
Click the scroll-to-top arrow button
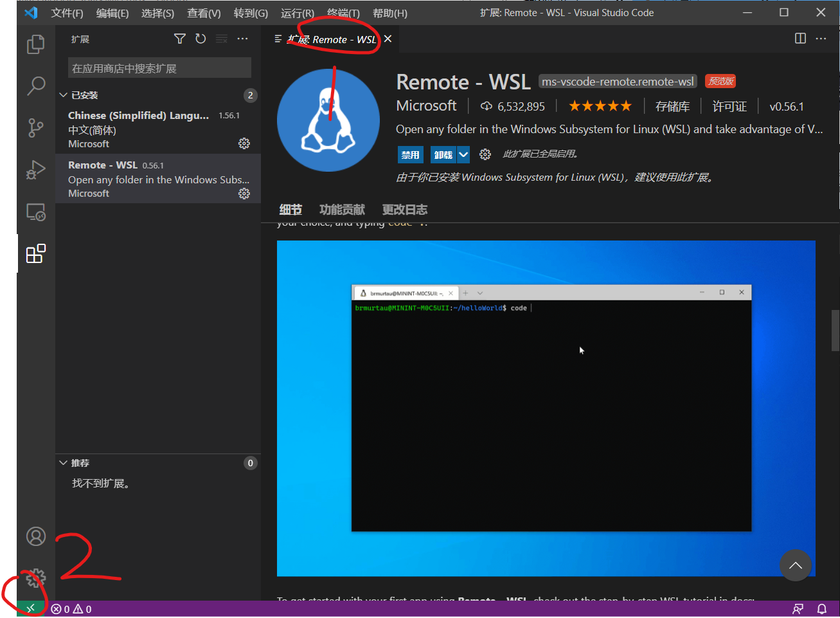click(x=796, y=565)
